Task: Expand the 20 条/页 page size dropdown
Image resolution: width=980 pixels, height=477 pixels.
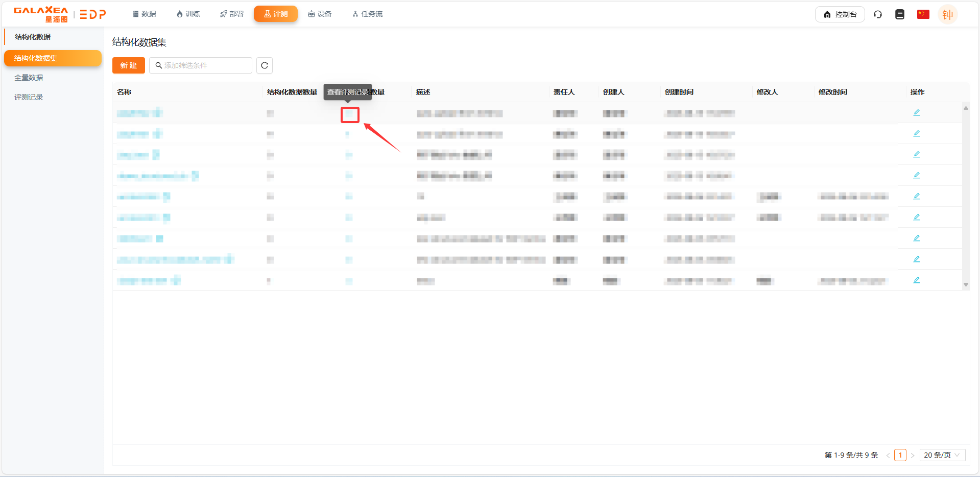Action: pos(942,455)
